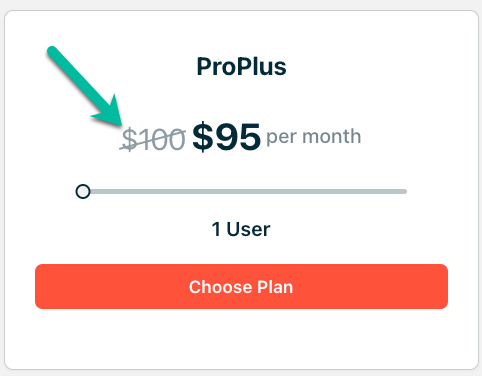This screenshot has width=482, height=376.
Task: Click the tail end of green arrow
Action: 53,51
